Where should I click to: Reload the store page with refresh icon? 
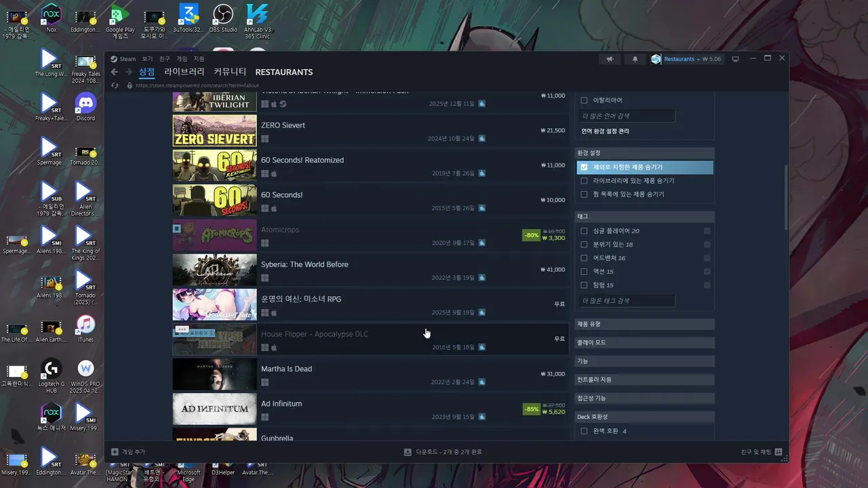click(x=114, y=85)
